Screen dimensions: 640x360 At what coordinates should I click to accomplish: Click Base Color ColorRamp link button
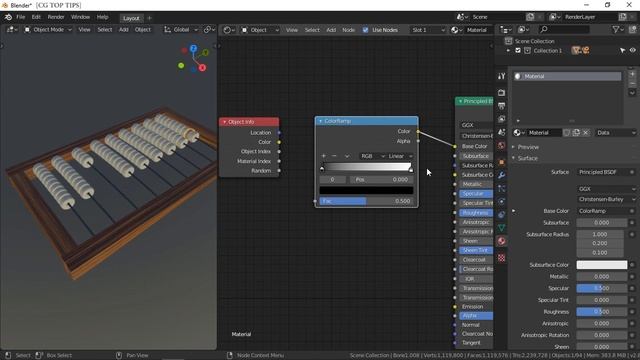pyautogui.click(x=603, y=211)
